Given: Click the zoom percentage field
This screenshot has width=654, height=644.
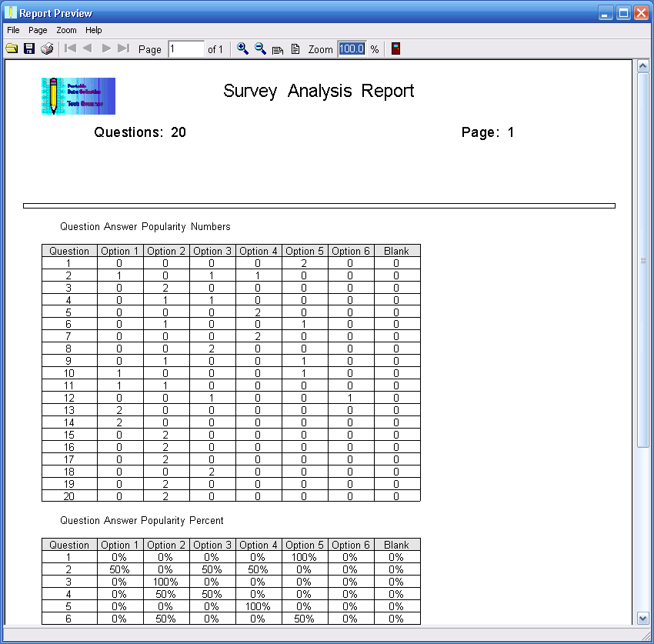Looking at the screenshot, I should pyautogui.click(x=352, y=49).
